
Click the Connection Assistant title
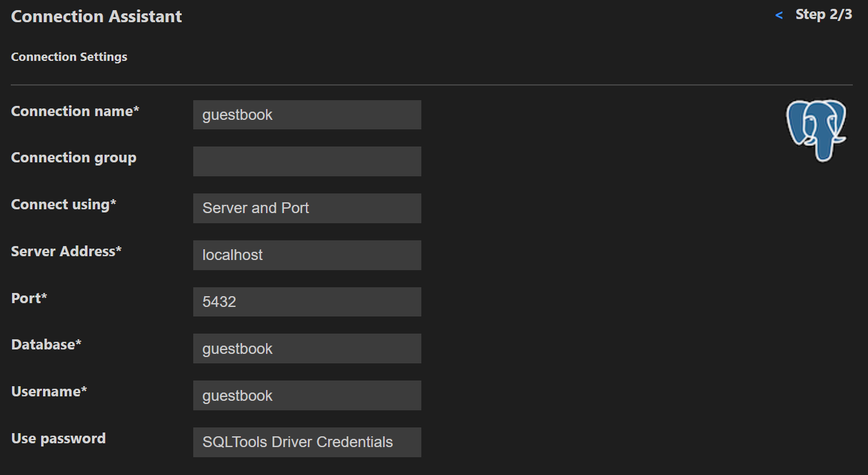click(x=96, y=16)
